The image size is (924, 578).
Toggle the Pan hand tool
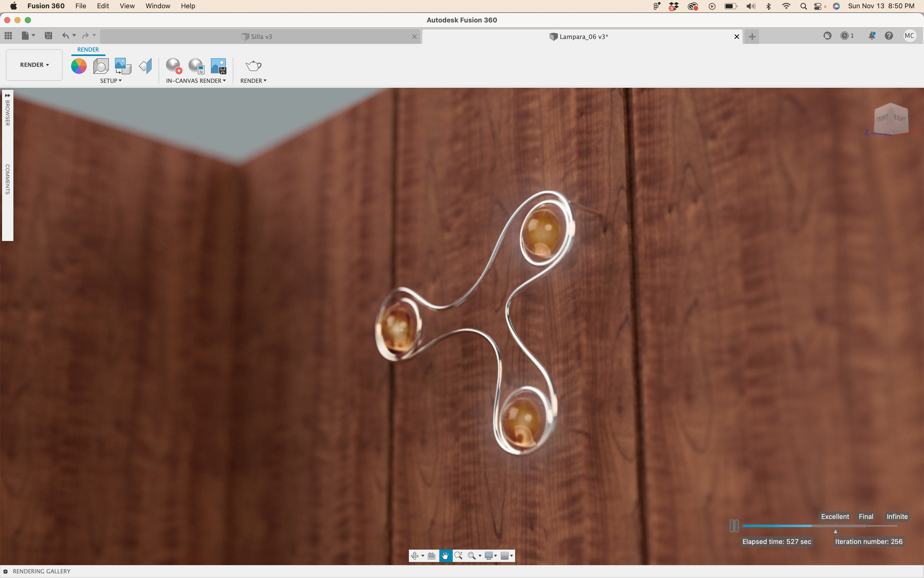coord(445,556)
